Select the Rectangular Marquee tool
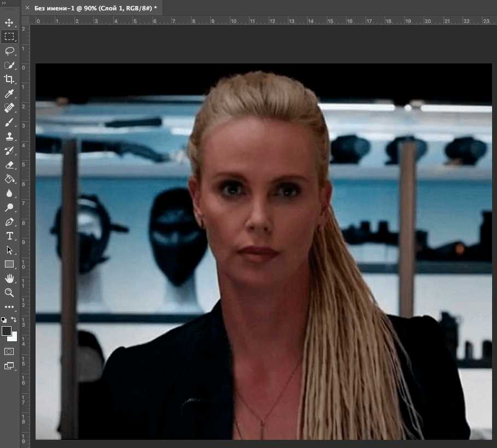This screenshot has height=448, width=497. (x=9, y=37)
